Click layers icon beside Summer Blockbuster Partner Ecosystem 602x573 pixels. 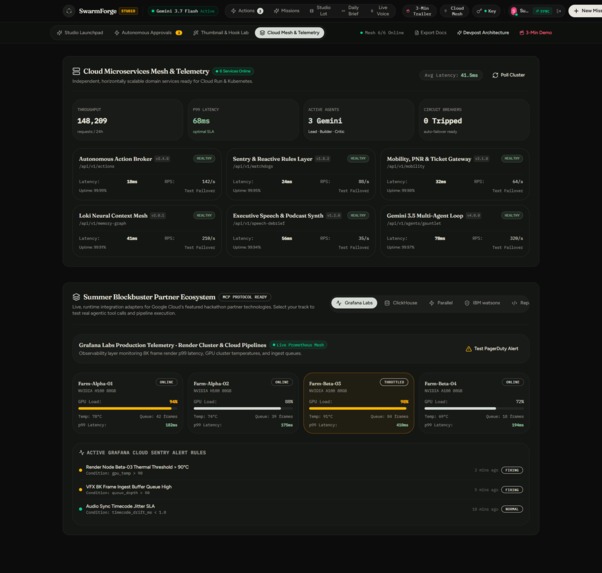coord(76,297)
